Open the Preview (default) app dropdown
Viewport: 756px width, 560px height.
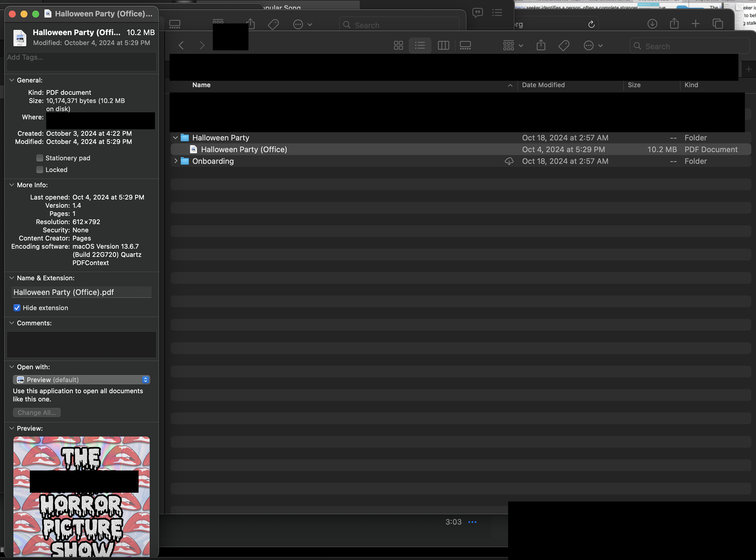[81, 380]
